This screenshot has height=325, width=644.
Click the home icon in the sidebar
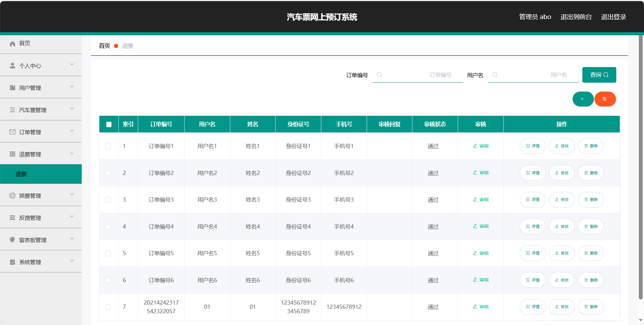12,44
